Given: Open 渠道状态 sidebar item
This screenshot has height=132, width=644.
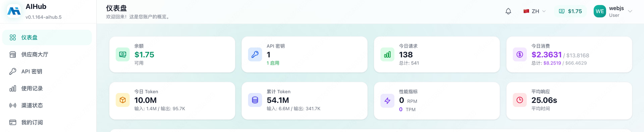Looking at the screenshot, I should pos(47,106).
